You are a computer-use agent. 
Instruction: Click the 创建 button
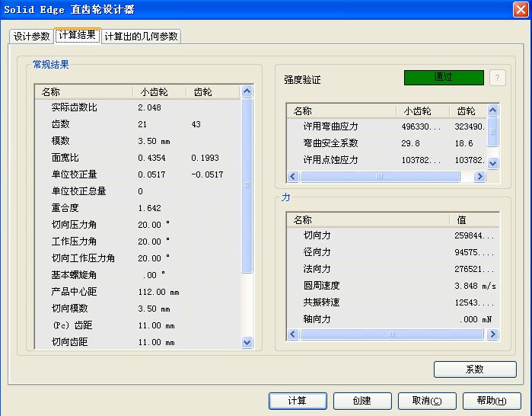[362, 401]
